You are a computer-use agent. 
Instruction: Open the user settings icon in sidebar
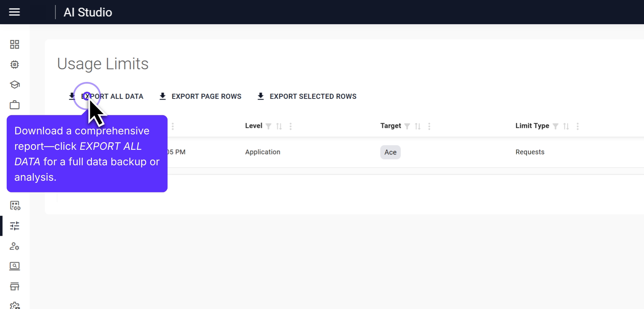tap(14, 247)
